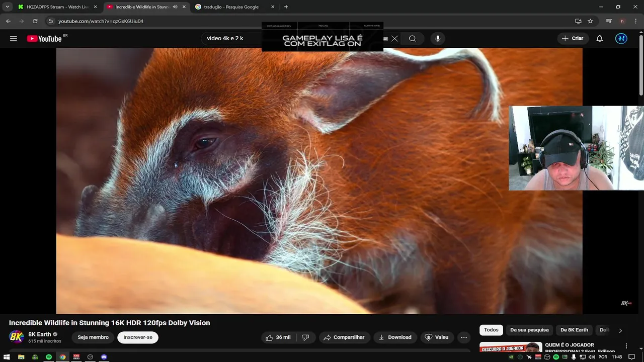Bookmark this page with star icon
This screenshot has height=362, width=644.
pos(590,21)
